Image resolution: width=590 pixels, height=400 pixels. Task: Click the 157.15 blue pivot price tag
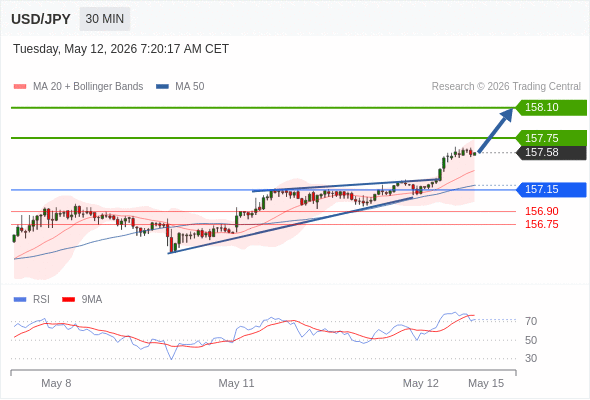pos(551,189)
